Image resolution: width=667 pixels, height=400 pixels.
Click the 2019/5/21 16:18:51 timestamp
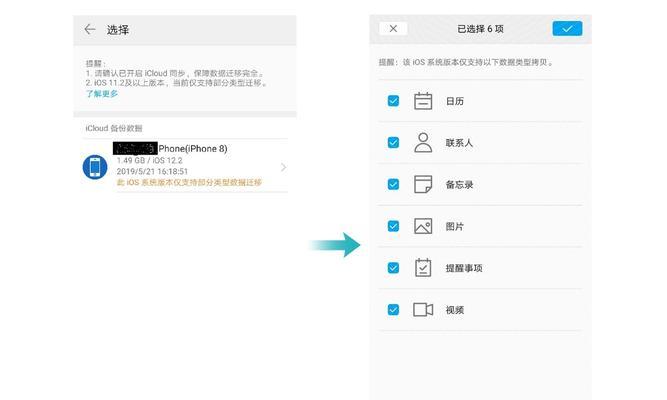pyautogui.click(x=152, y=171)
